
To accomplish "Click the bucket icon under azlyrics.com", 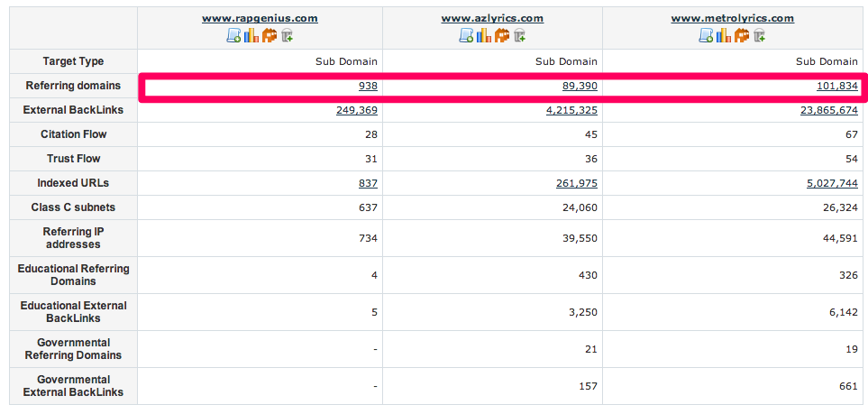I will coord(519,35).
